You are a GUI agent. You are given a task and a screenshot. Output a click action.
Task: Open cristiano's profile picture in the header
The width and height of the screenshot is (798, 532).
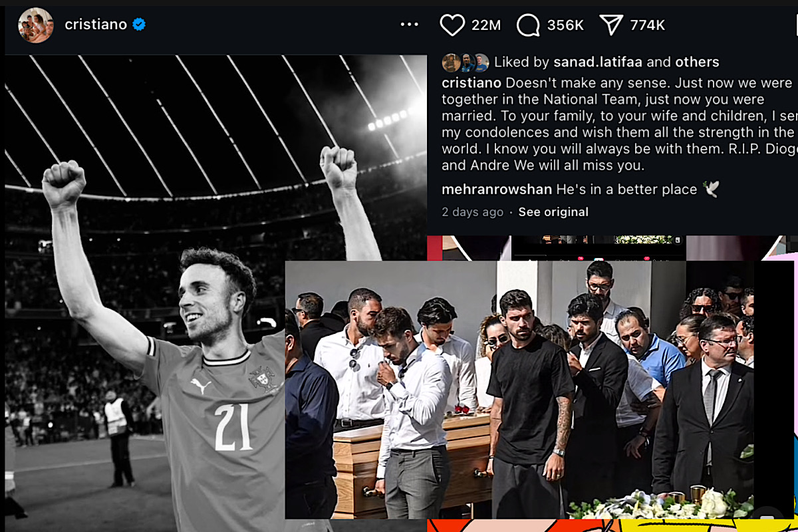(35, 25)
